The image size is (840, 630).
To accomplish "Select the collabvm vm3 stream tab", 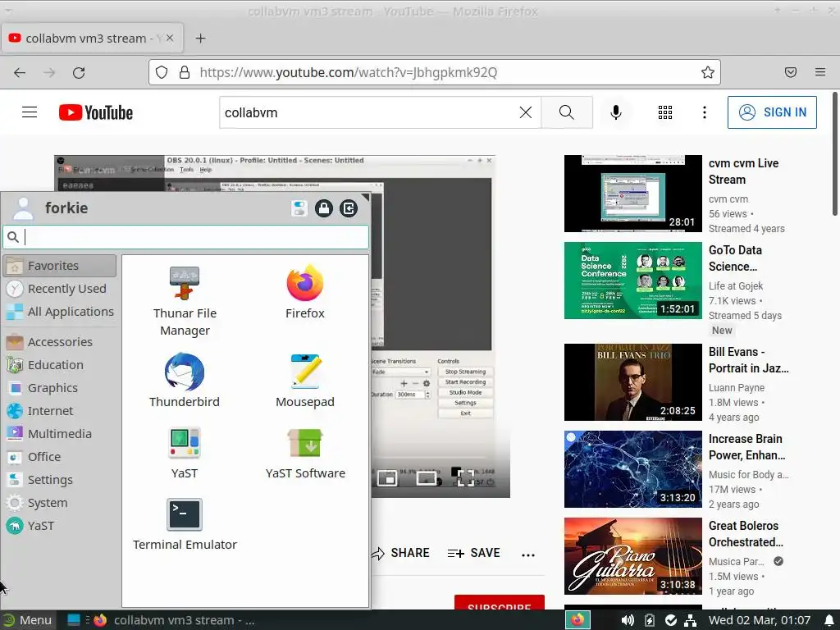I will pos(92,38).
